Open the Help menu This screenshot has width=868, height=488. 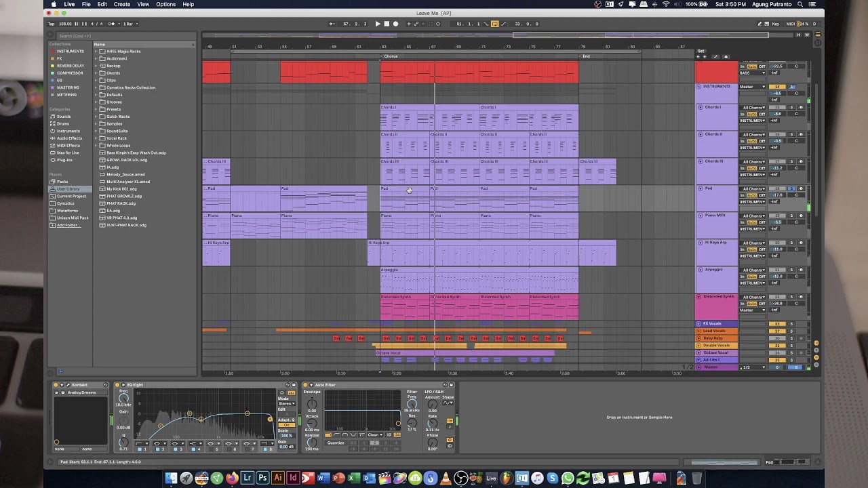[x=188, y=4]
